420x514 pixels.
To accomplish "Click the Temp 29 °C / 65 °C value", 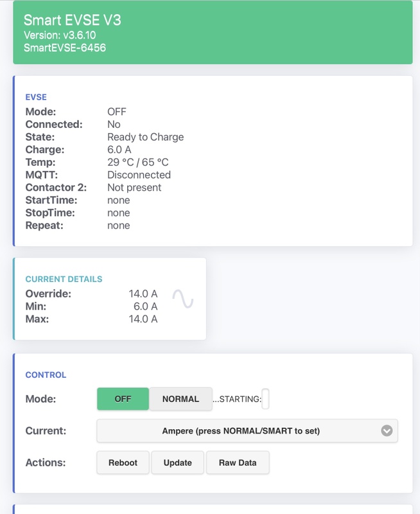I will pyautogui.click(x=138, y=163).
